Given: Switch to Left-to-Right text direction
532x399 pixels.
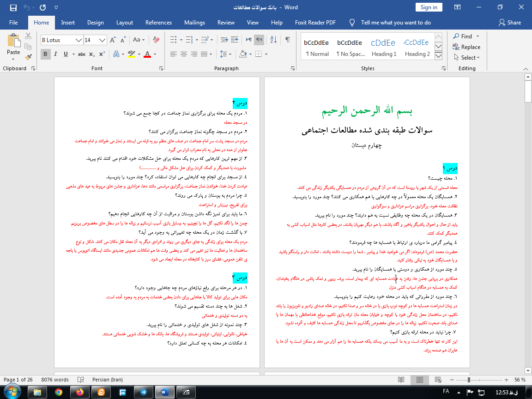Looking at the screenshot, I should coord(249,40).
